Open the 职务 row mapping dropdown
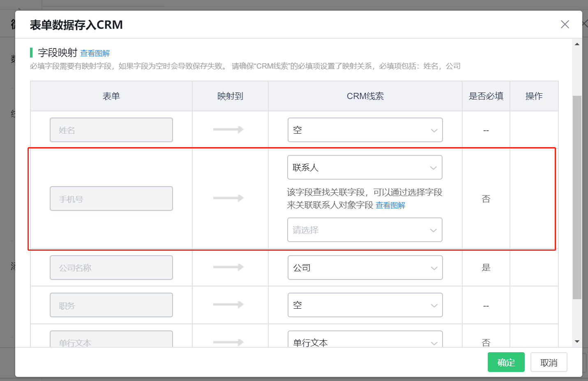Viewport: 588px width, 381px height. (365, 305)
